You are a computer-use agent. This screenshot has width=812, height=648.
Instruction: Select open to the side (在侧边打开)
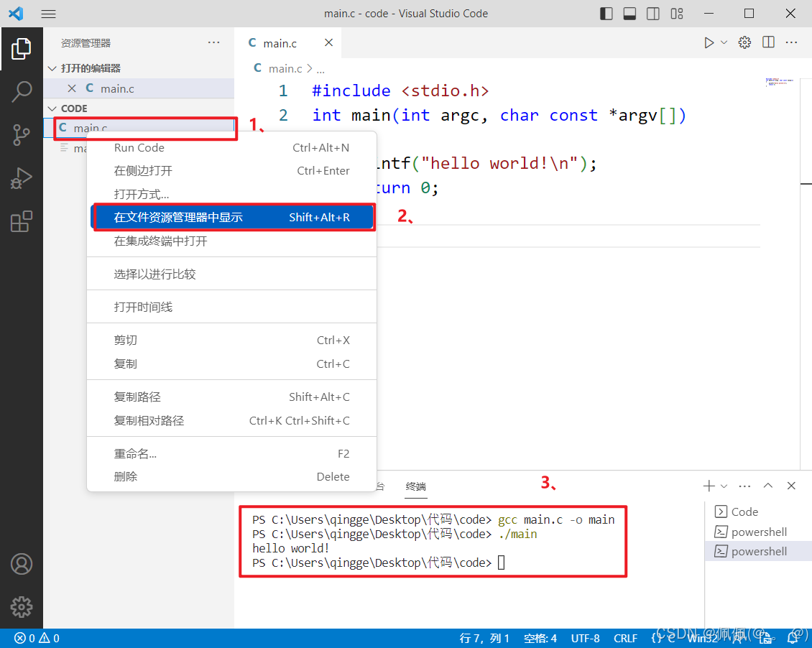[x=231, y=171]
